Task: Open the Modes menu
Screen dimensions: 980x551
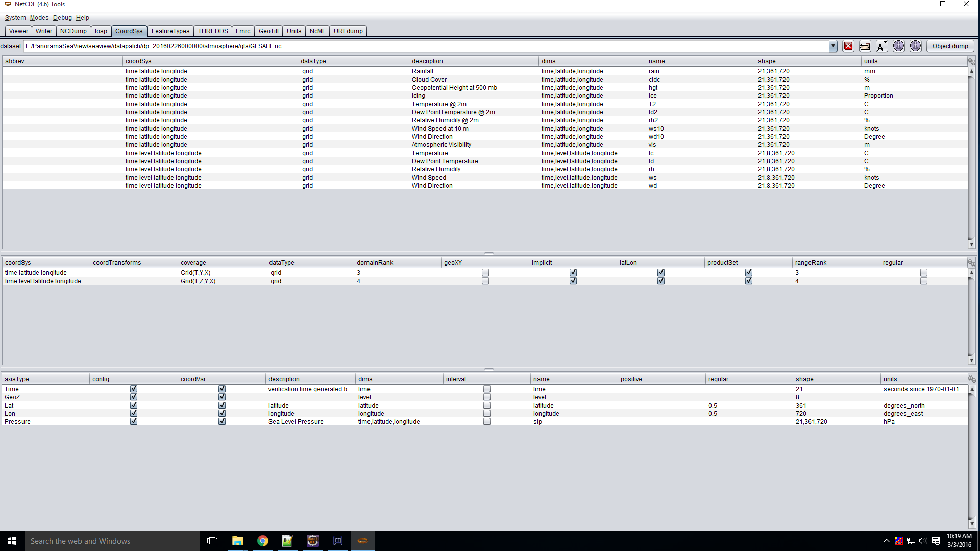Action: [x=39, y=18]
